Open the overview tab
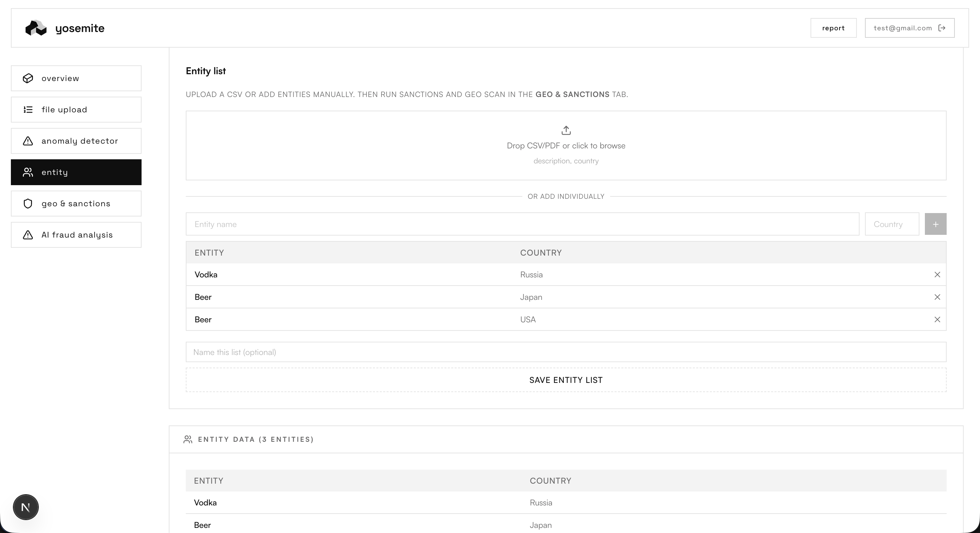 (x=76, y=78)
